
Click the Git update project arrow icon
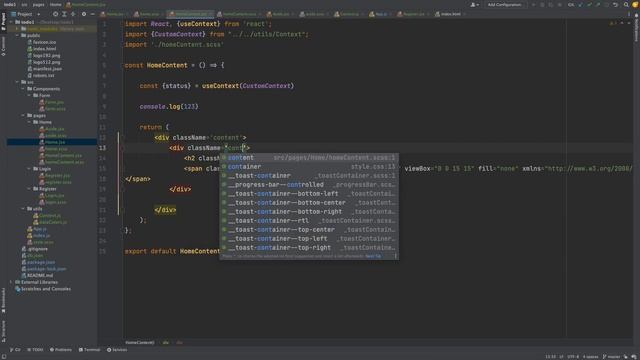click(x=580, y=4)
